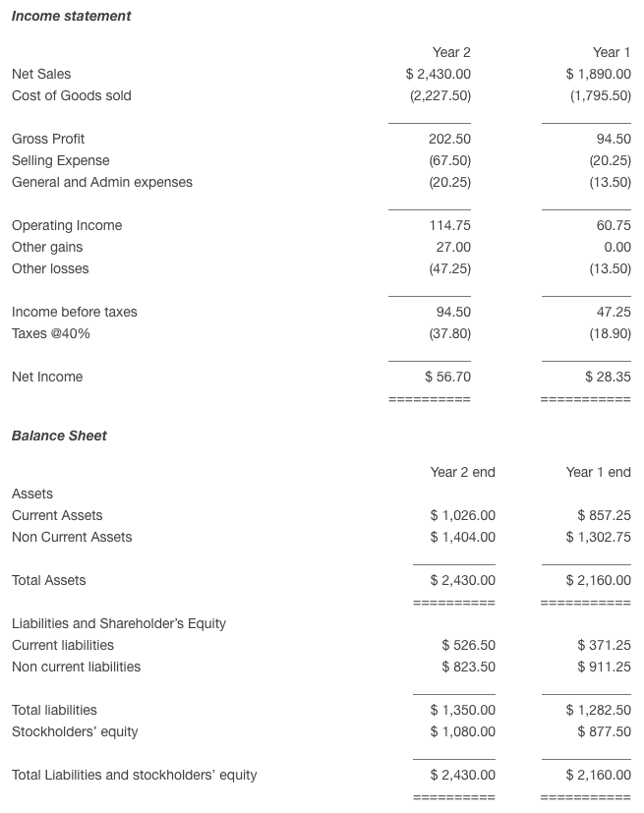Click Year 1 Net Sales value $1,890.00
This screenshot has height=813, width=644.
(x=599, y=74)
